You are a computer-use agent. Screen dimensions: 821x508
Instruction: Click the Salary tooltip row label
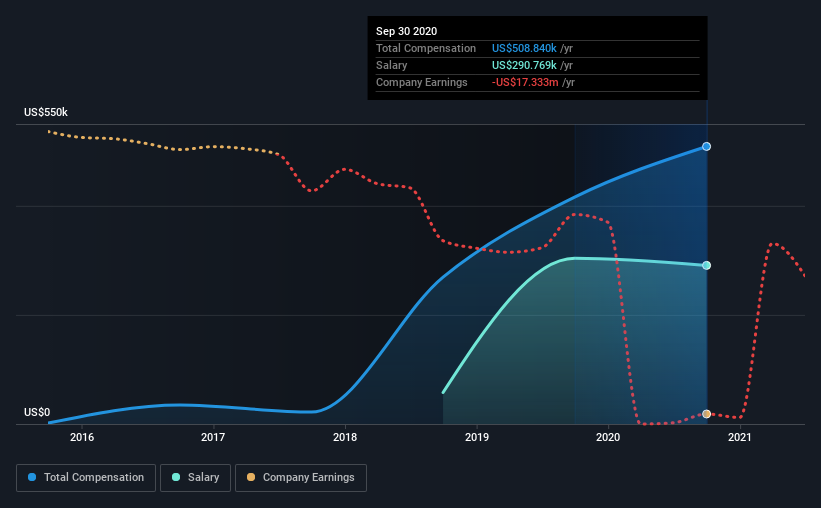tap(391, 65)
